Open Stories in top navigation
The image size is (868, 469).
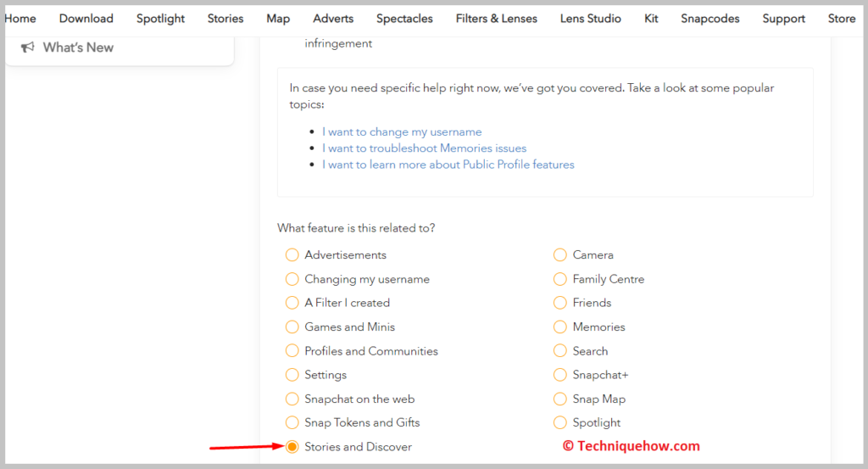coord(225,19)
